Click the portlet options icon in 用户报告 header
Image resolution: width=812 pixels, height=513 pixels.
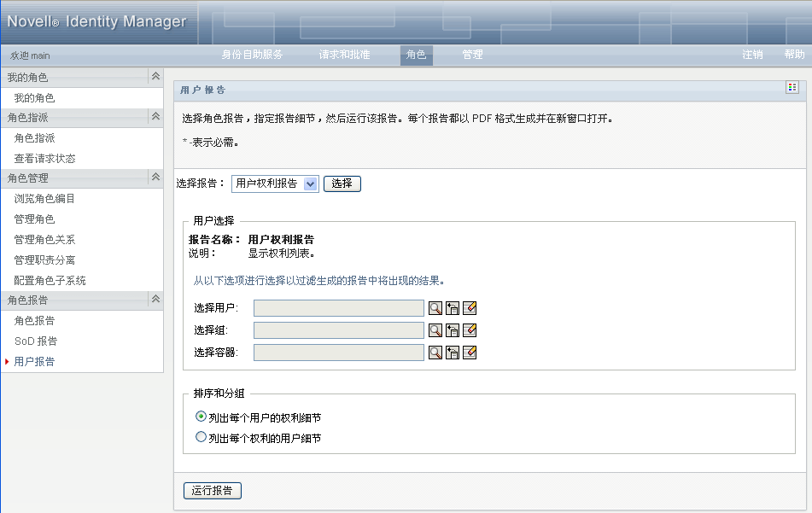(x=792, y=87)
